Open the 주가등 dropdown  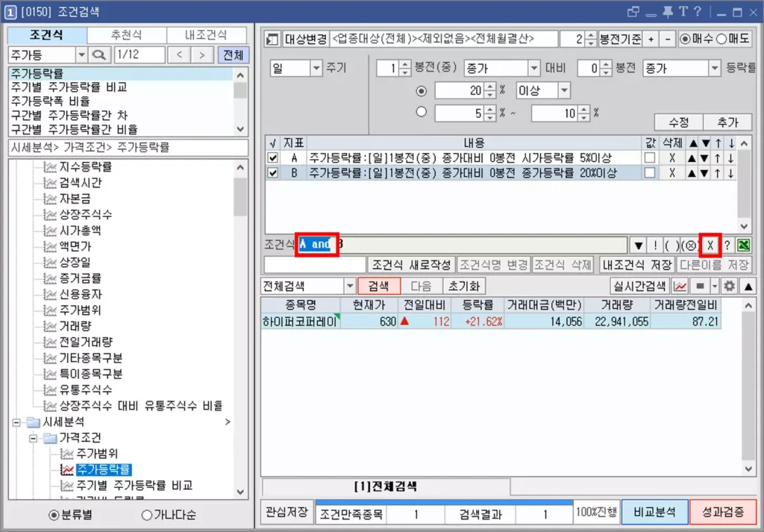tap(81, 55)
